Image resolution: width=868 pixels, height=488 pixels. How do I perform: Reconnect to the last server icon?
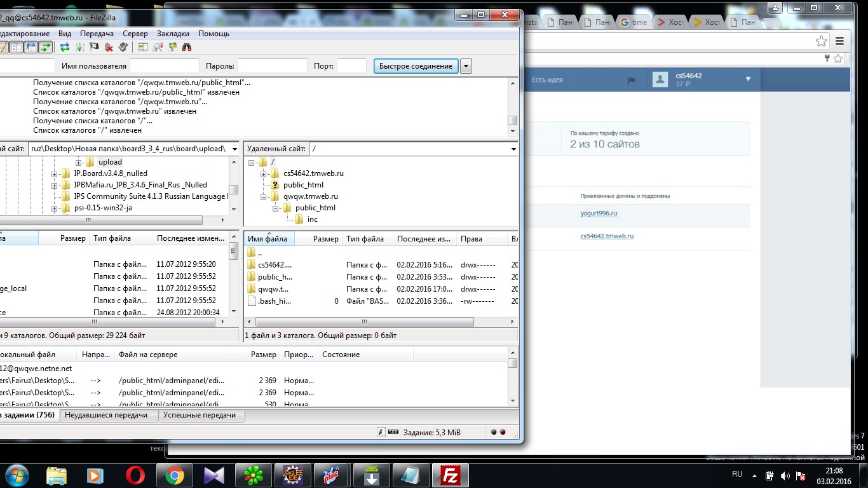pyautogui.click(x=123, y=47)
